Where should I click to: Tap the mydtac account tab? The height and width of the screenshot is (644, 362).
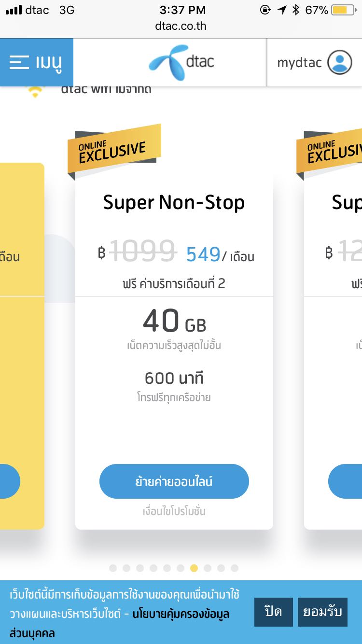click(299, 63)
